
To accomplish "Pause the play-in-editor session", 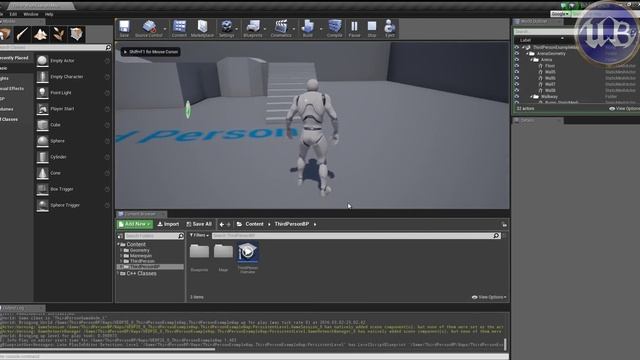I will [354, 28].
